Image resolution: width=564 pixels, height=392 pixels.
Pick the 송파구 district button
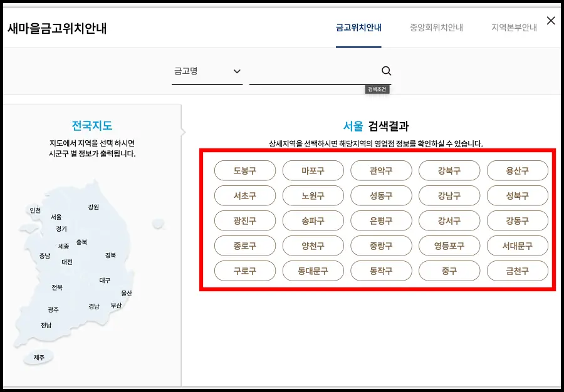tap(313, 220)
